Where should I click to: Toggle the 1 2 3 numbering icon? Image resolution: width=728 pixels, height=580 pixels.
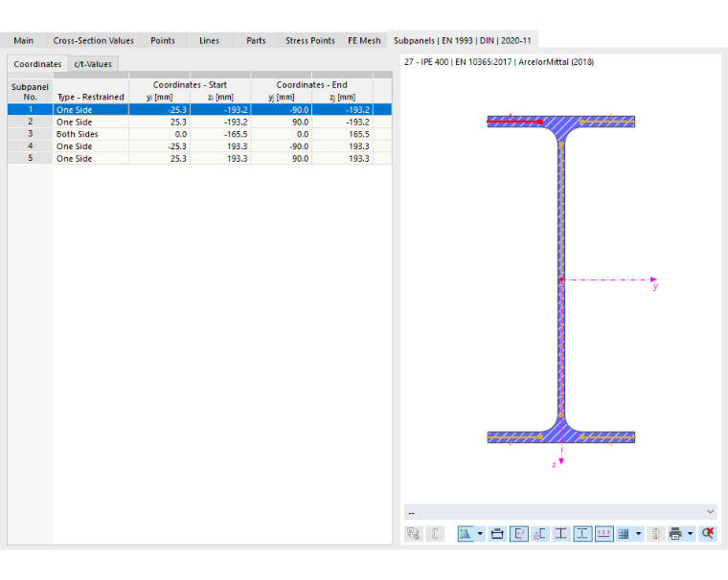click(x=604, y=534)
